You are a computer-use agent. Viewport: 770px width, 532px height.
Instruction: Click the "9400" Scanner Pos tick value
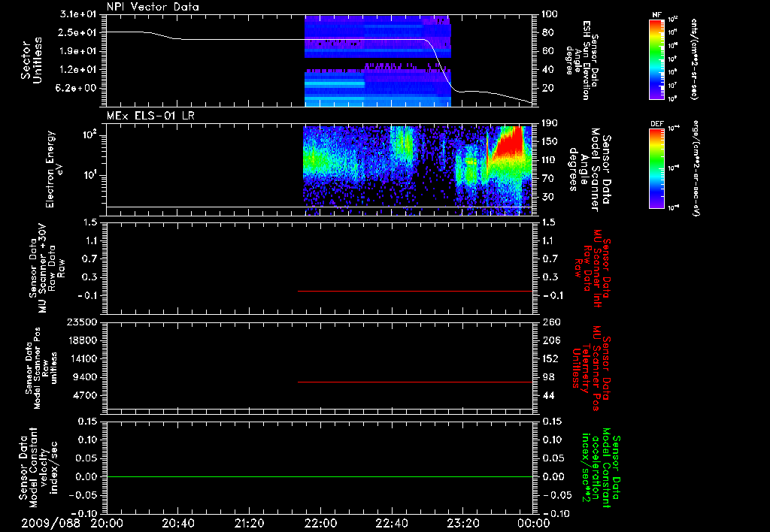coord(84,377)
